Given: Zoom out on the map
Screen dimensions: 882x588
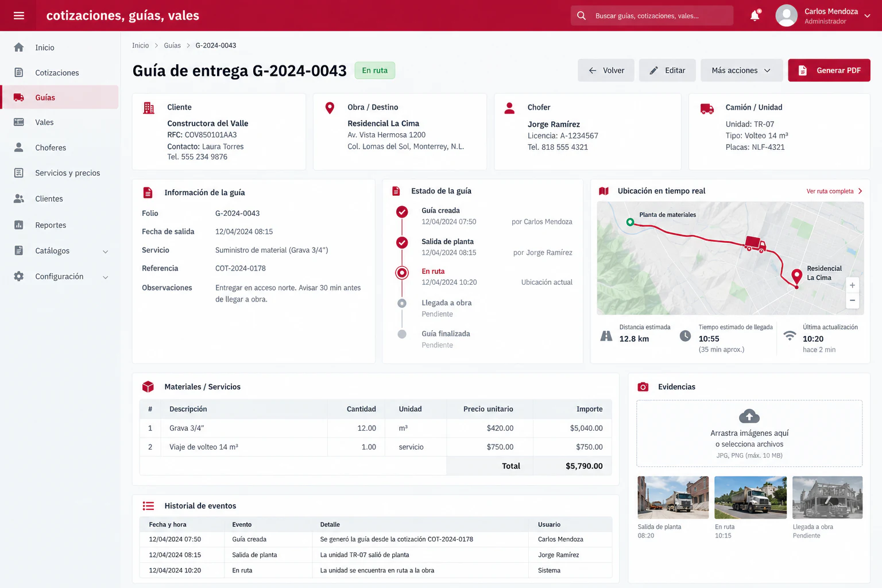Looking at the screenshot, I should [852, 300].
